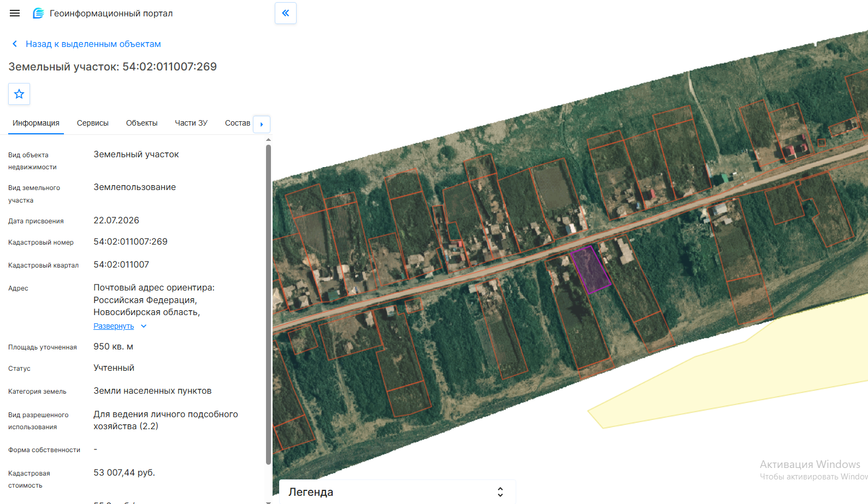Expand the Легенда panel arrows
Screen dimensions: 868x504
[500, 492]
